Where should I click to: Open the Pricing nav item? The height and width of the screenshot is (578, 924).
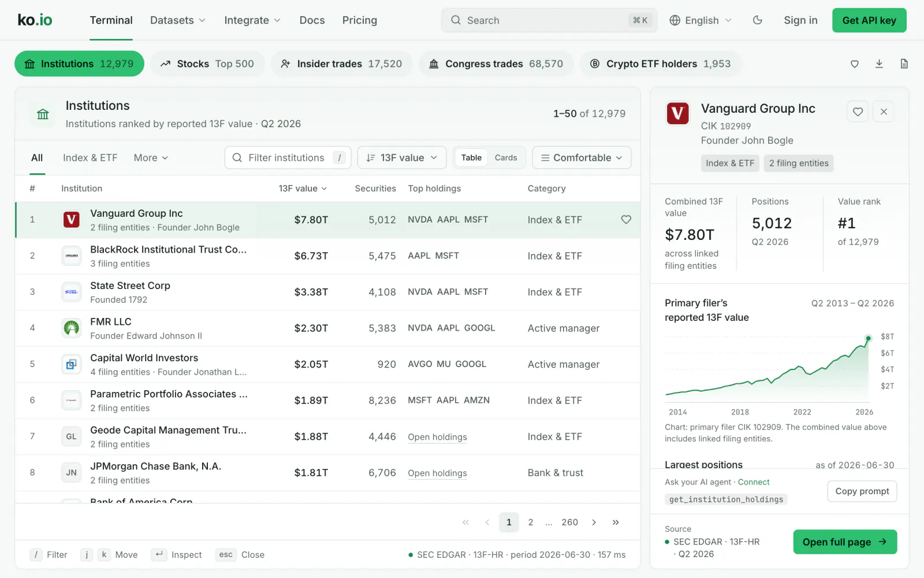click(359, 20)
